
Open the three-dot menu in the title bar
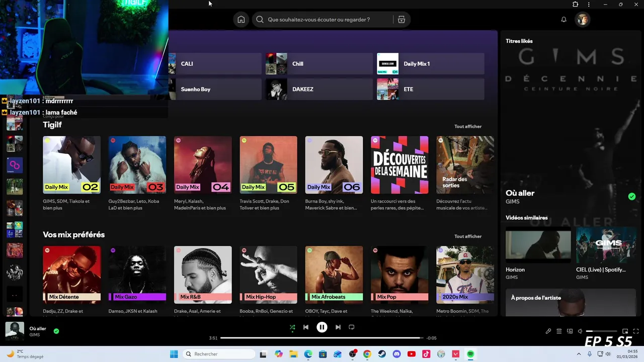(589, 5)
